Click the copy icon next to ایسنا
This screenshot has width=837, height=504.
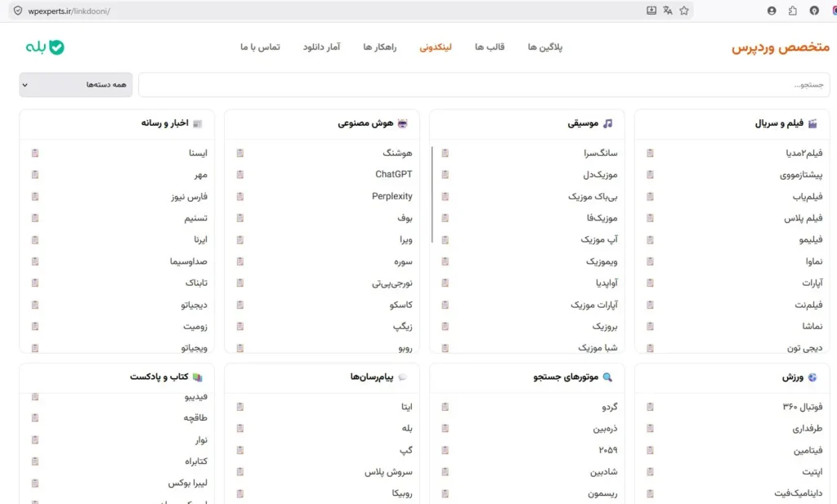click(x=35, y=153)
